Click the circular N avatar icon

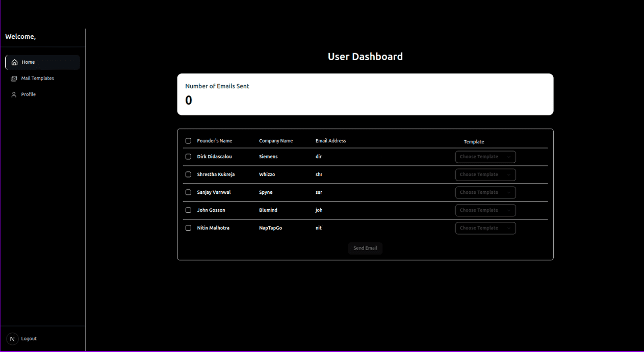point(12,339)
